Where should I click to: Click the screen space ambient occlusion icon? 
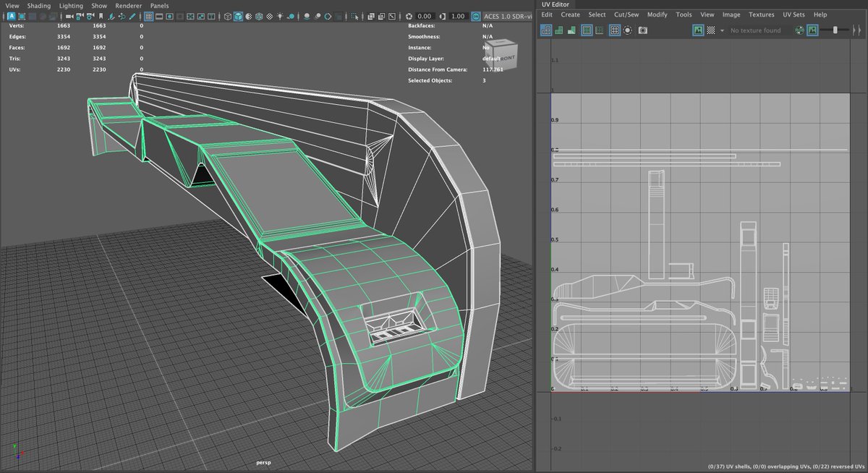(307, 16)
